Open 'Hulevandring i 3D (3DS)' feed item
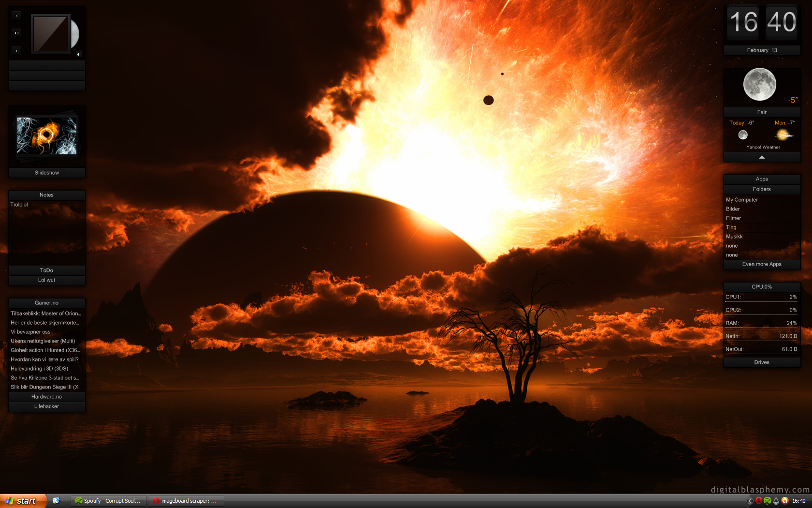Screen dimensions: 812x508 click(40, 369)
